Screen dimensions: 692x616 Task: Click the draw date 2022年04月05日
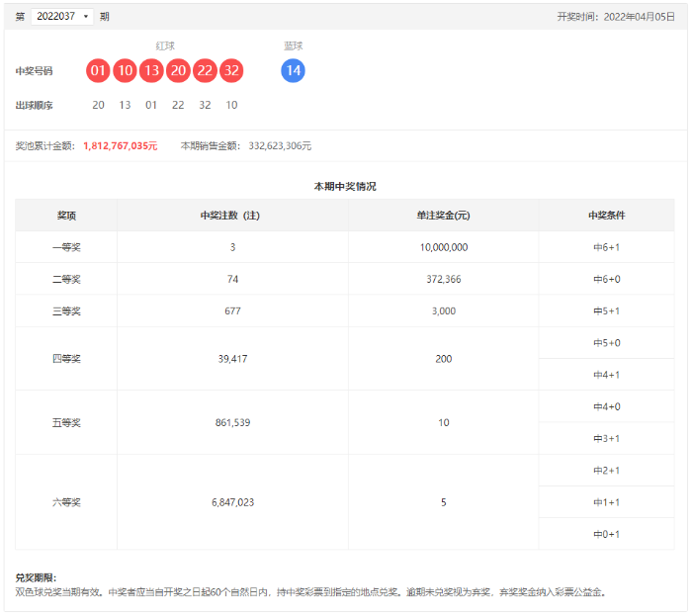coord(639,17)
